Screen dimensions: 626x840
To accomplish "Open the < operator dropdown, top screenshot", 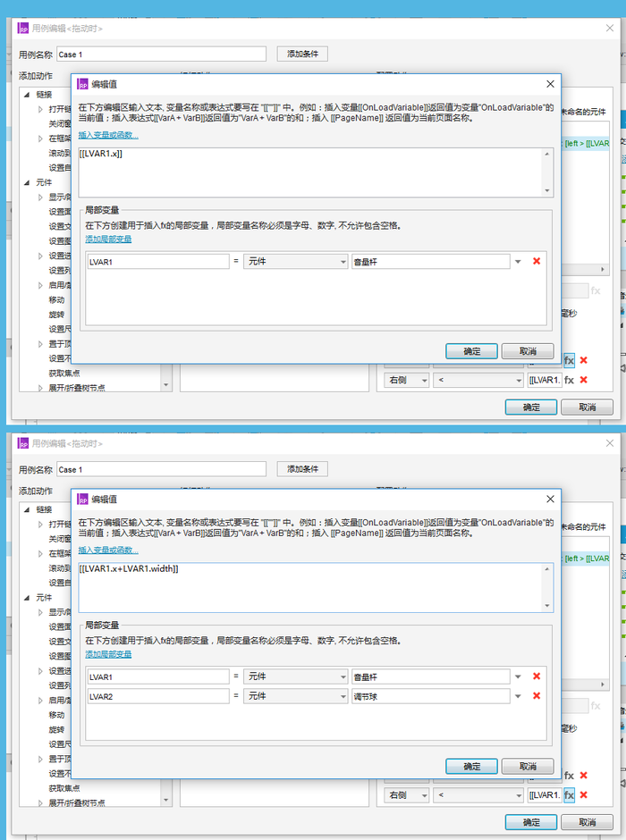I will click(x=478, y=380).
